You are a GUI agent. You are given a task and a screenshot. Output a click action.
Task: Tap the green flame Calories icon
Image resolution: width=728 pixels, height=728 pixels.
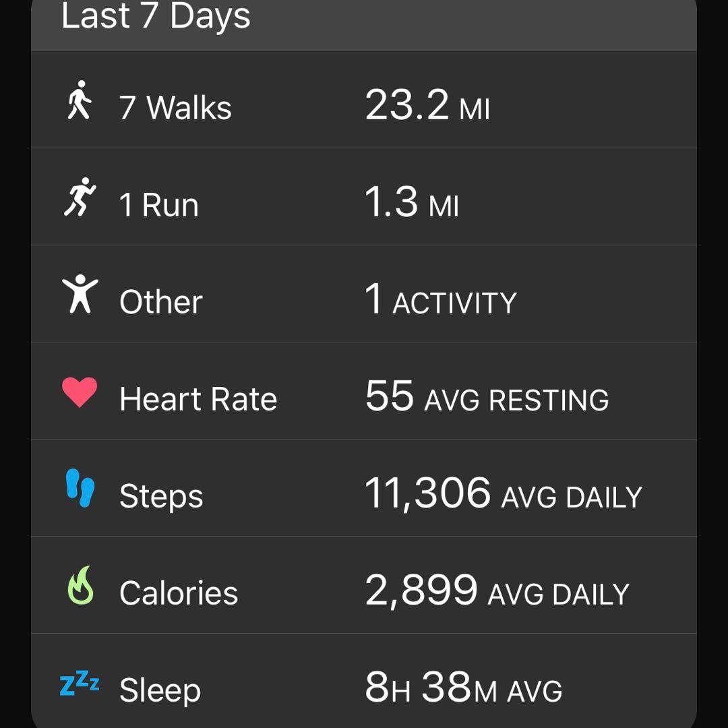pyautogui.click(x=80, y=585)
